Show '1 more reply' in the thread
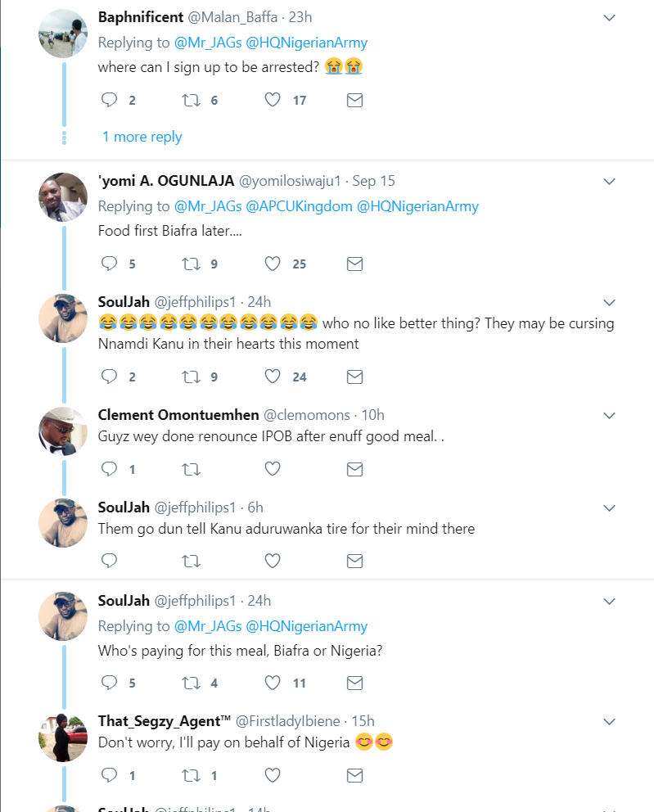The width and height of the screenshot is (654, 812). (x=142, y=137)
